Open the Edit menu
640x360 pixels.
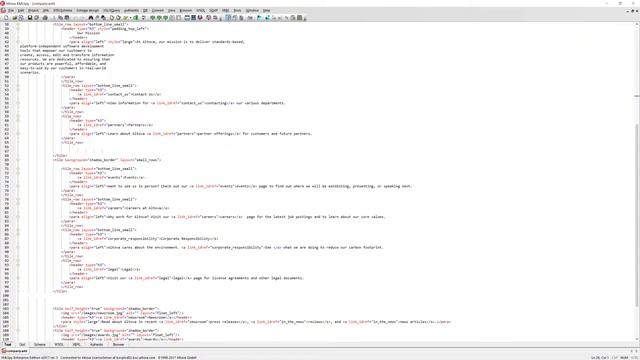[21, 10]
